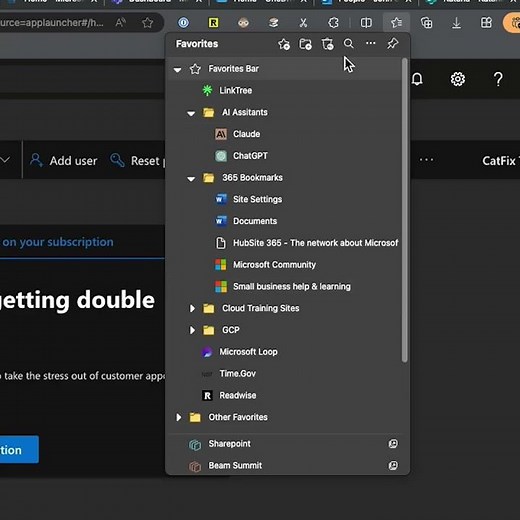The height and width of the screenshot is (520, 520).
Task: Open the Claude favorite
Action: point(285,134)
